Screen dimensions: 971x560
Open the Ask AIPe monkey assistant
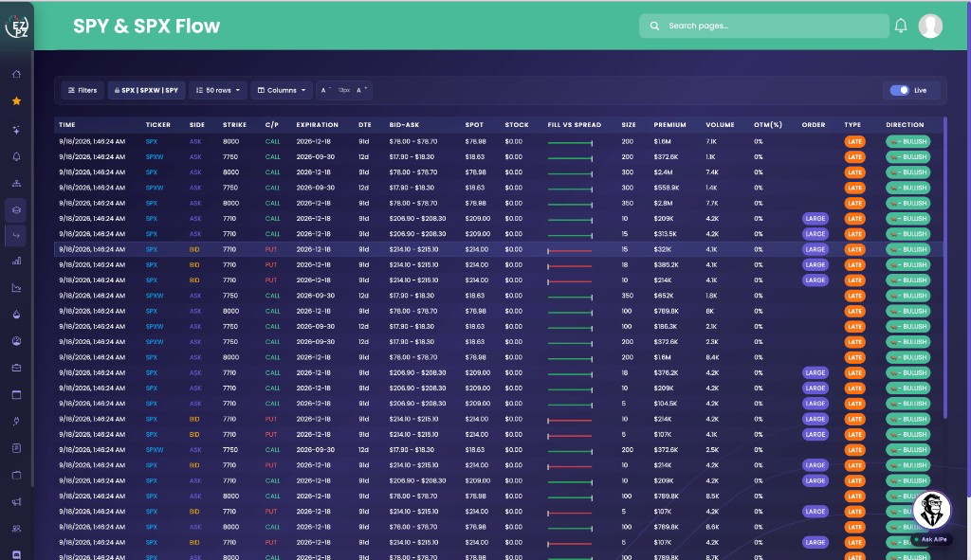coord(931,510)
